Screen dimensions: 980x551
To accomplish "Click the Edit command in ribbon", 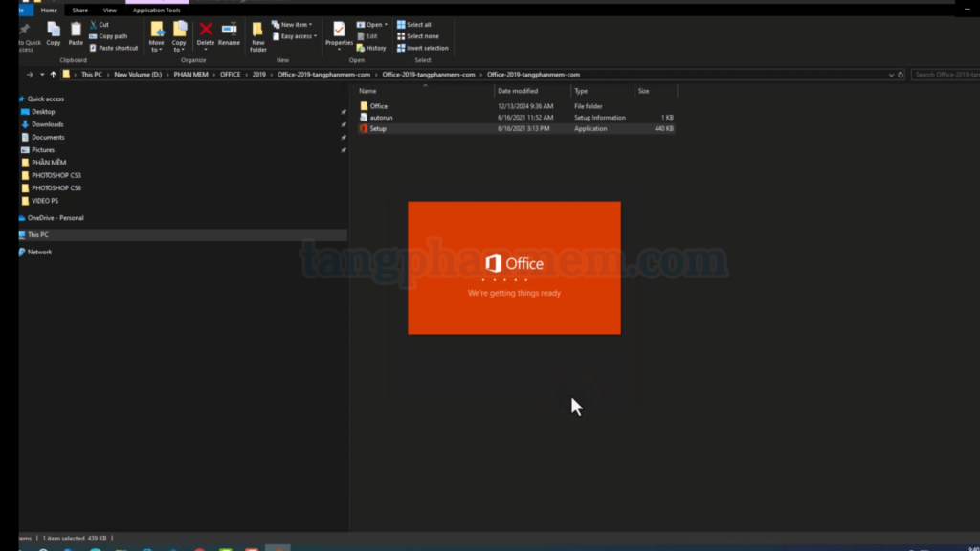I will (x=367, y=36).
